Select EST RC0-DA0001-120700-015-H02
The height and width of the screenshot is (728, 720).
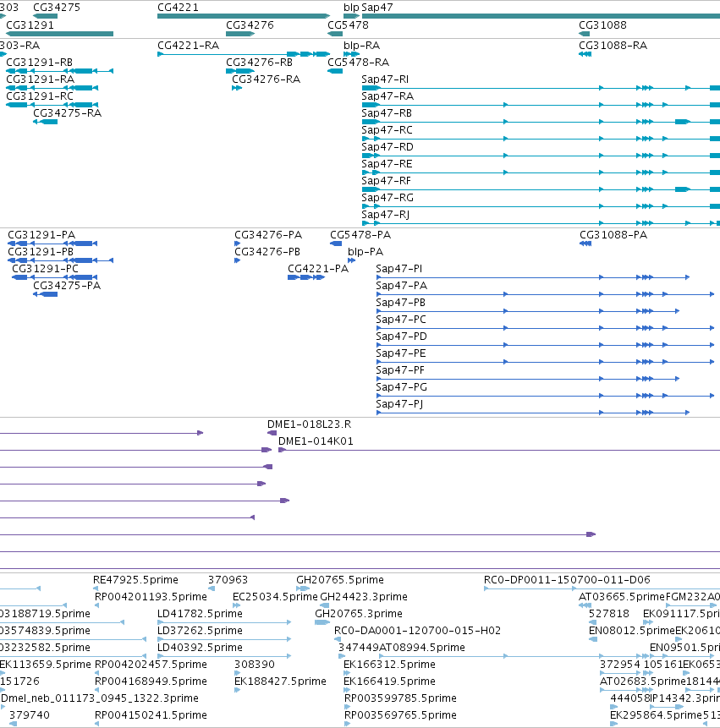[418, 631]
